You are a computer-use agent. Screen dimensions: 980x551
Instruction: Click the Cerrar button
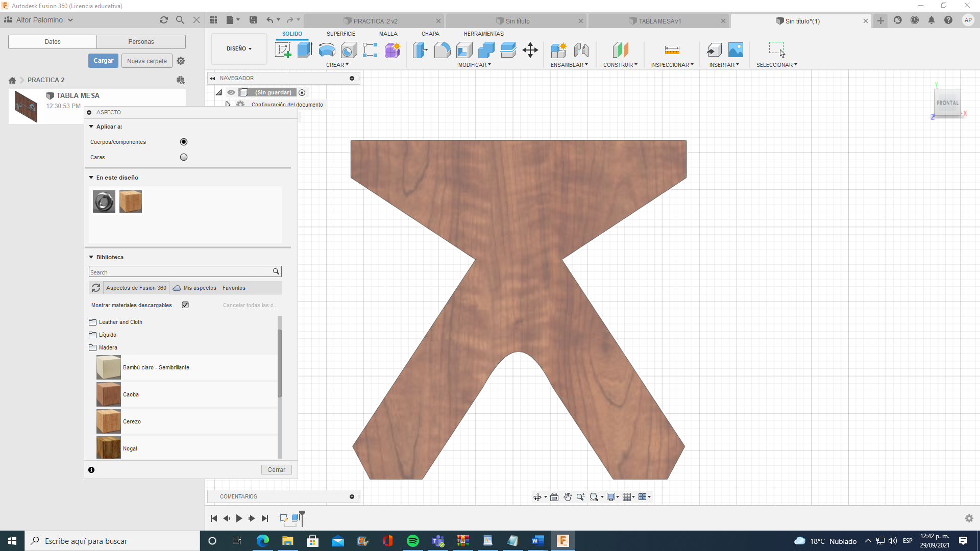pos(277,470)
